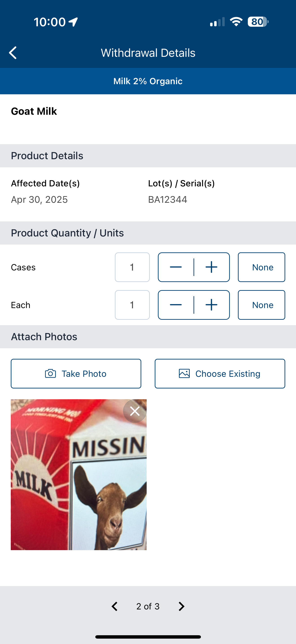Tap the Each quantity field
Image resolution: width=296 pixels, height=644 pixels.
pos(132,305)
